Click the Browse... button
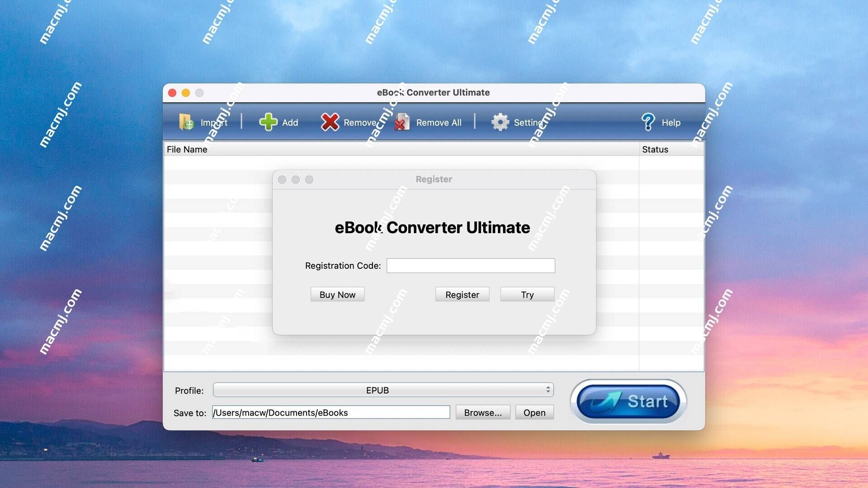Image resolution: width=868 pixels, height=488 pixels. tap(483, 413)
